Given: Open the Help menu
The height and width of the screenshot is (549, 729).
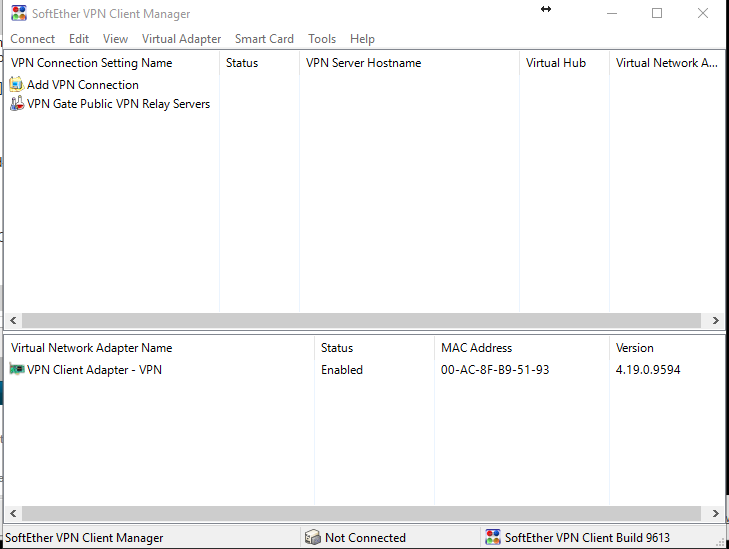Looking at the screenshot, I should point(362,39).
